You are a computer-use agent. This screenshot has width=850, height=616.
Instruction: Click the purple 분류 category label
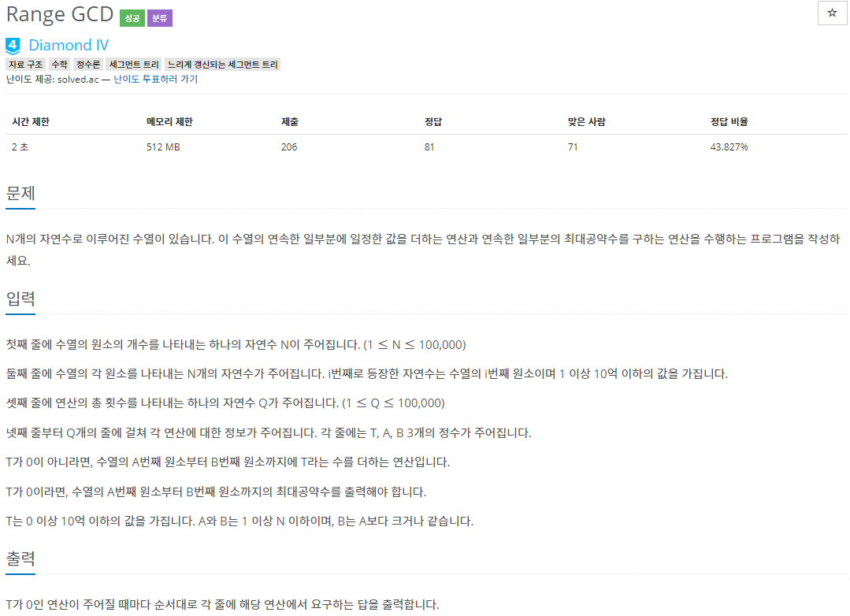pyautogui.click(x=160, y=18)
